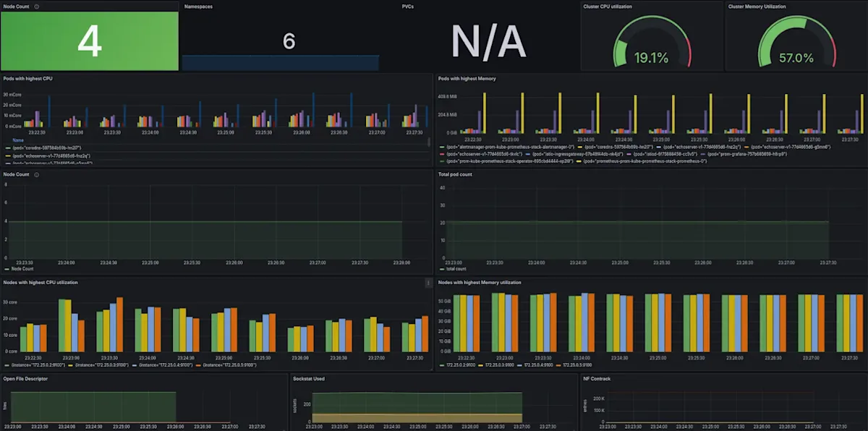868x431 pixels.
Task: Open the three-dot menu on Nodes with highest CPU utilization
Action: pos(427,283)
